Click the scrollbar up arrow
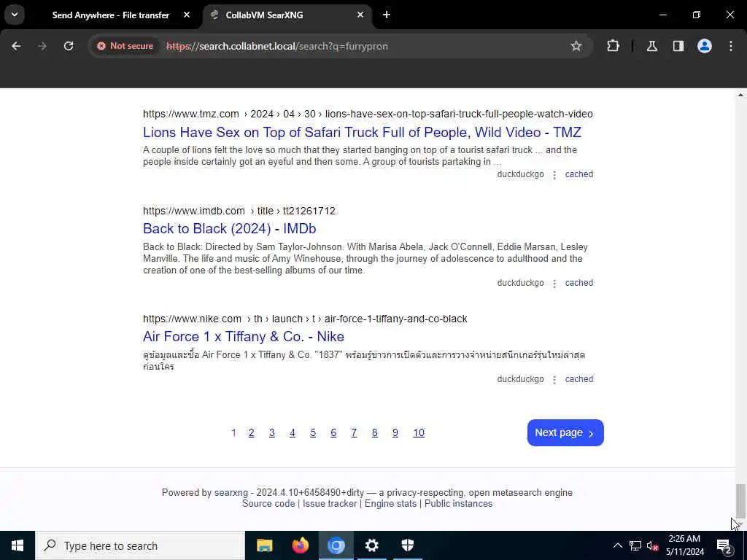Viewport: 747px width, 560px height. [740, 95]
